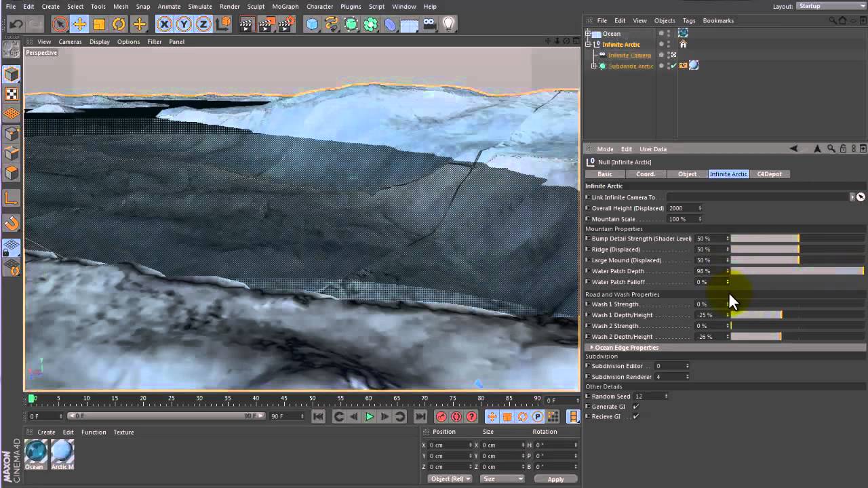The height and width of the screenshot is (488, 868).
Task: Add a Light object
Action: (x=448, y=24)
